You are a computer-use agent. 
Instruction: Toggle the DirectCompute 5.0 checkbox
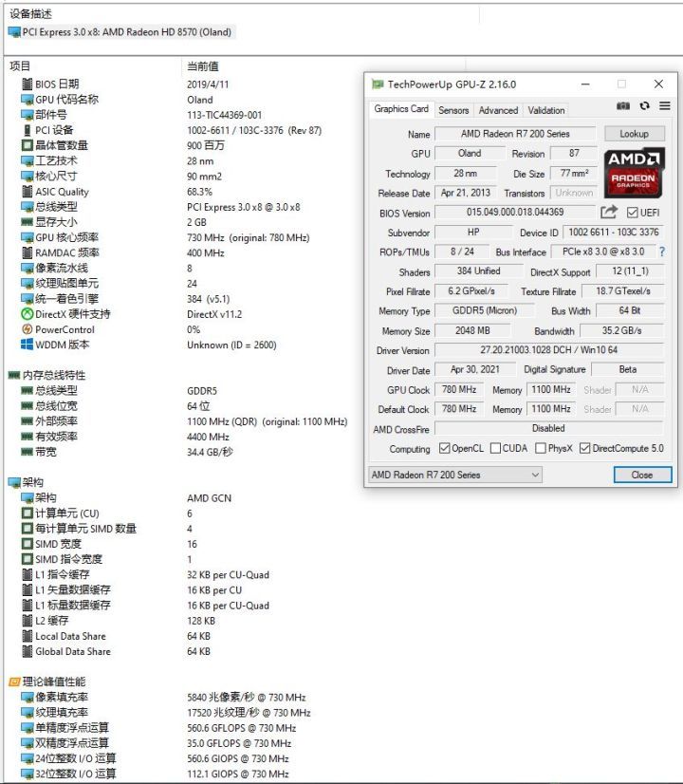(584, 448)
